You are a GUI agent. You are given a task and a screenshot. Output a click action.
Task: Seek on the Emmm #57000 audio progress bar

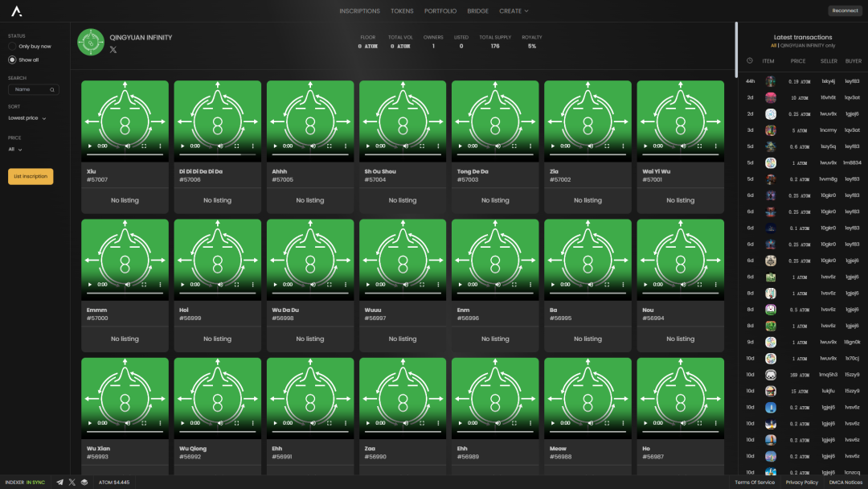pos(125,293)
